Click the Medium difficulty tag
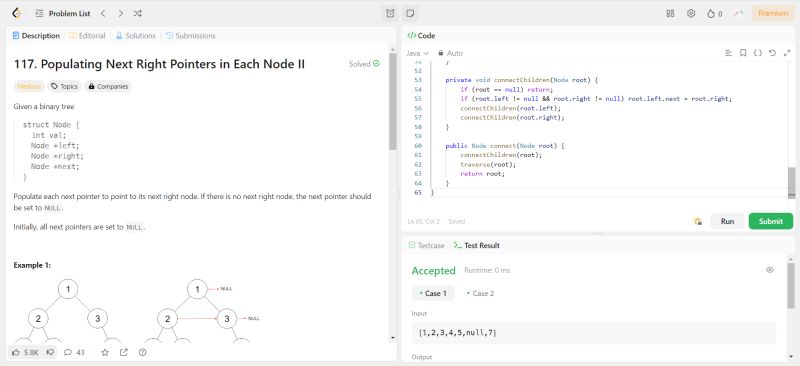This screenshot has width=800, height=366. 29,87
